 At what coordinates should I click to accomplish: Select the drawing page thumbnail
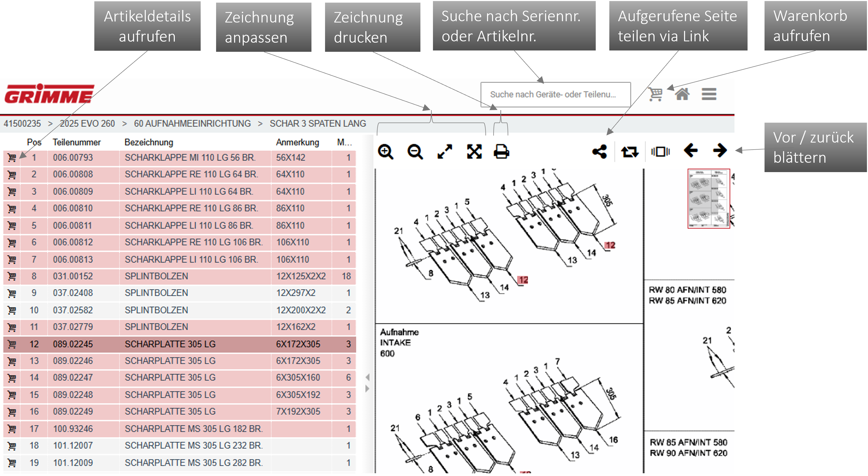[x=709, y=199]
